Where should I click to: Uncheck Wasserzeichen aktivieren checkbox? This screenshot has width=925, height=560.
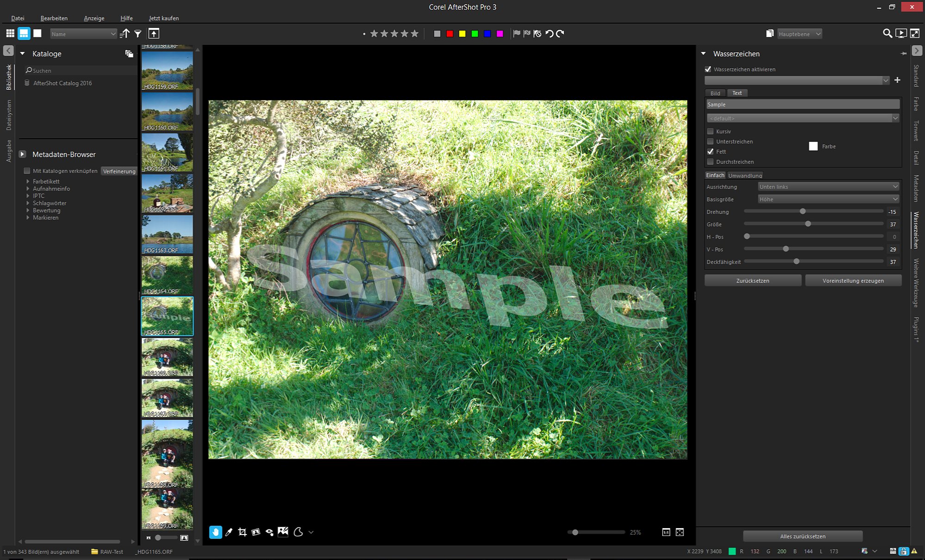[x=708, y=69]
